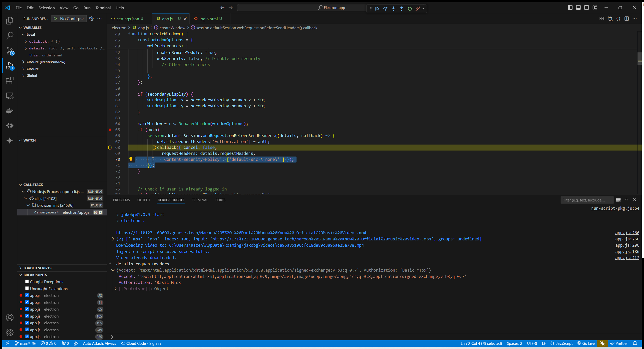Switch to the Terminal panel tab
The width and height of the screenshot is (644, 349).
coord(200,200)
